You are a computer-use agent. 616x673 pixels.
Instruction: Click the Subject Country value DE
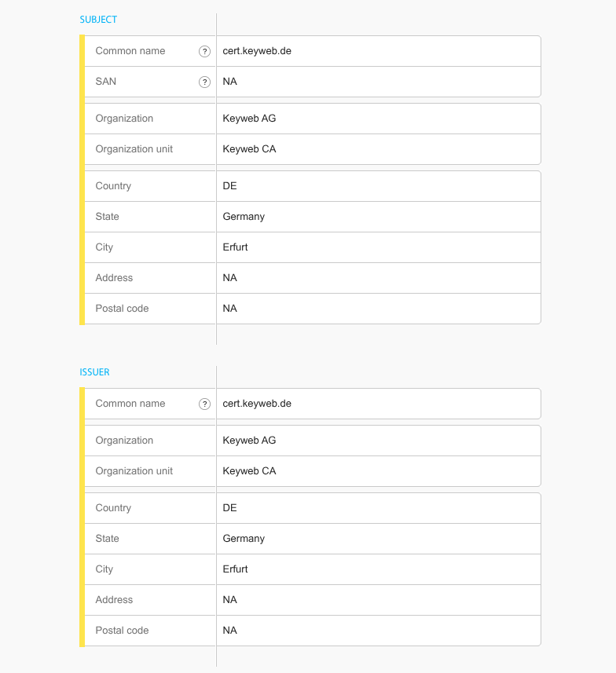229,186
